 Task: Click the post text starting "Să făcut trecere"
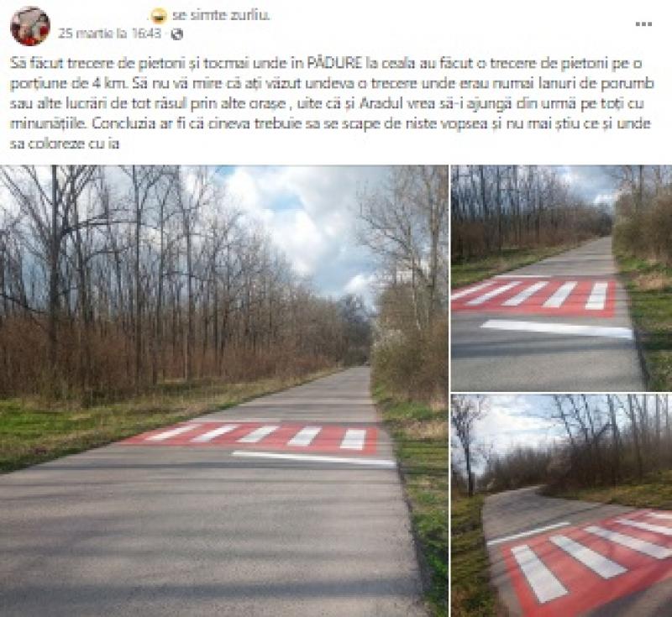[330, 103]
